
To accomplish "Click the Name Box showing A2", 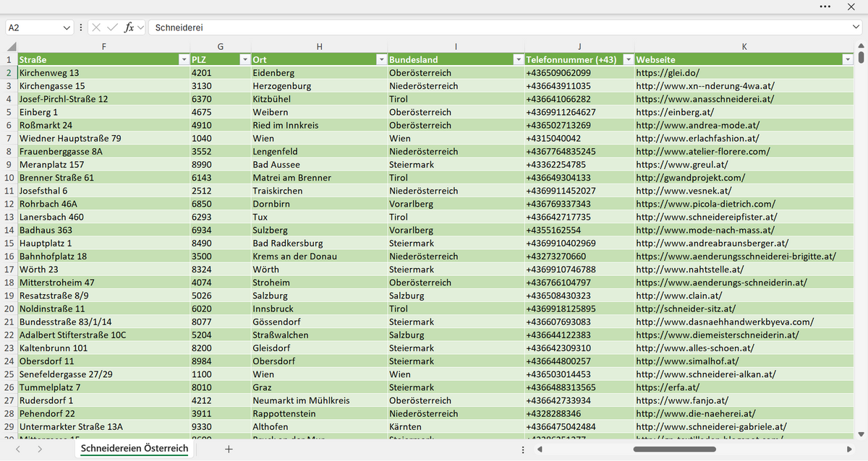I will [33, 27].
